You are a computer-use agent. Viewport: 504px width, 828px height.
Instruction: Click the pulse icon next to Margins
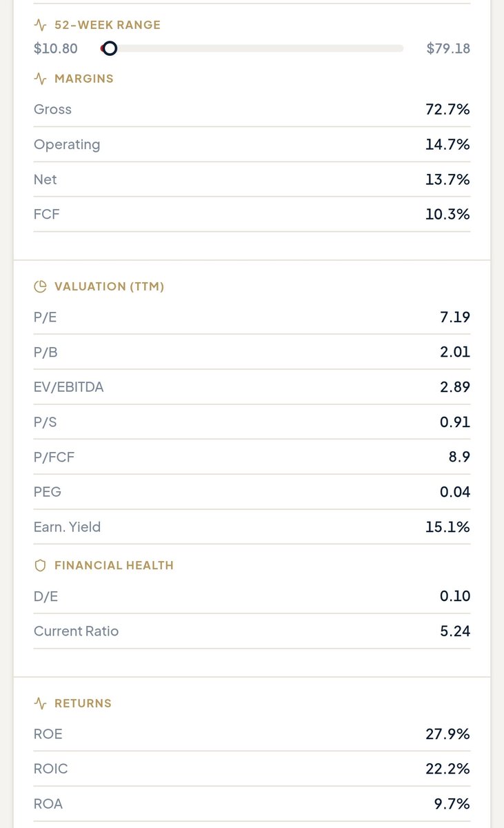coord(40,79)
